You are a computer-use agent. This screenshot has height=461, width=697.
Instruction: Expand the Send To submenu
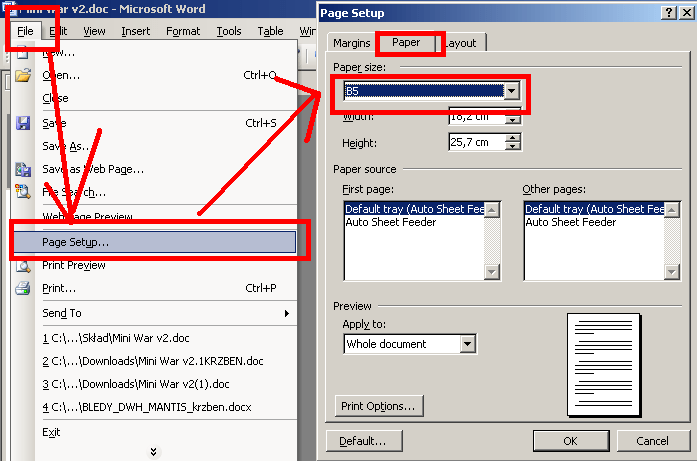tap(286, 313)
